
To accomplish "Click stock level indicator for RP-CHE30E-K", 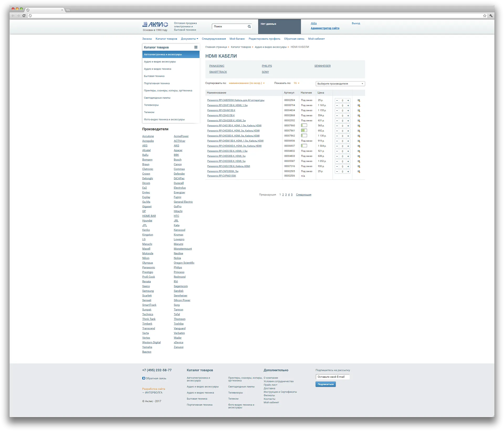I will [304, 131].
